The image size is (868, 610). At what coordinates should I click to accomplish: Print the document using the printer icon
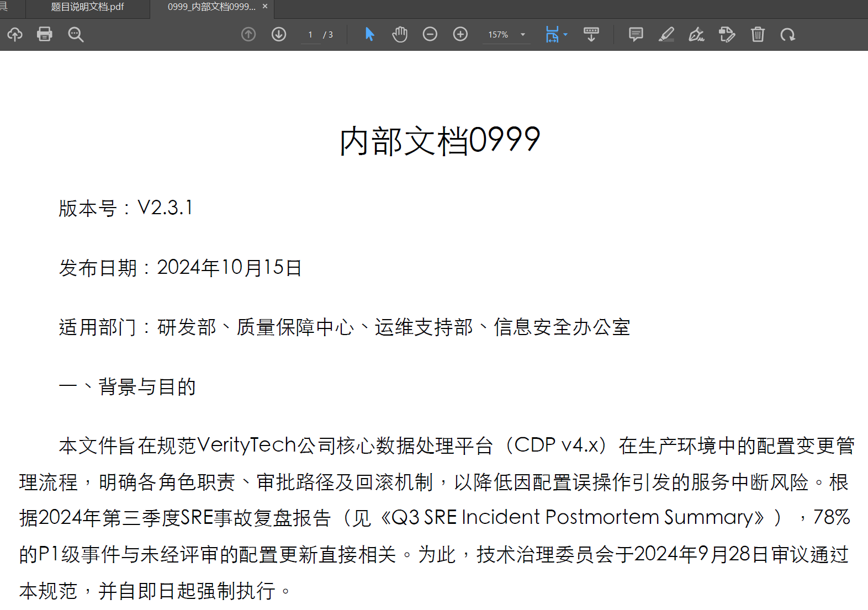[x=45, y=34]
